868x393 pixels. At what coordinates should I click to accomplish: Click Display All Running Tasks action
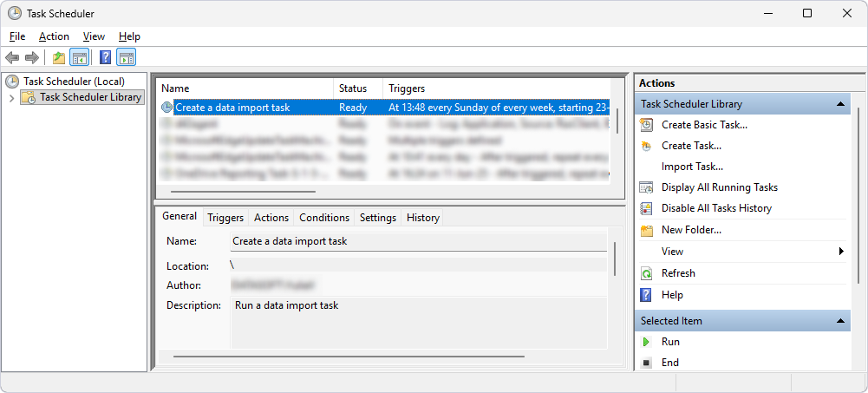click(x=720, y=187)
